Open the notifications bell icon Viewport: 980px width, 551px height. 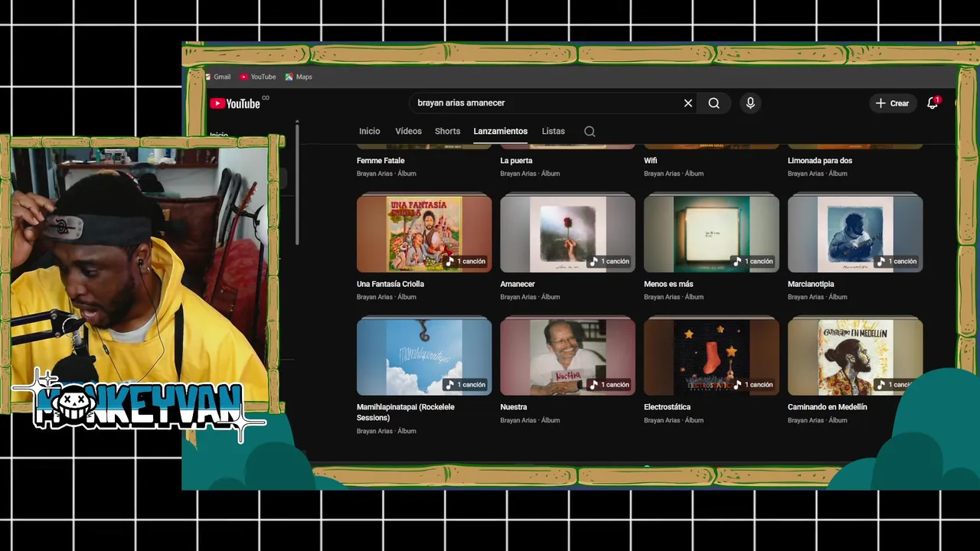tap(933, 103)
